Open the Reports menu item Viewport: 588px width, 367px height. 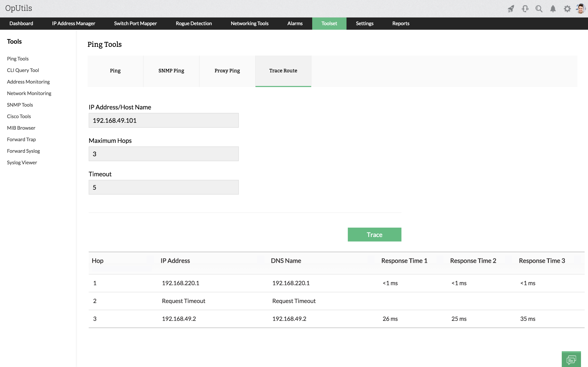tap(400, 24)
